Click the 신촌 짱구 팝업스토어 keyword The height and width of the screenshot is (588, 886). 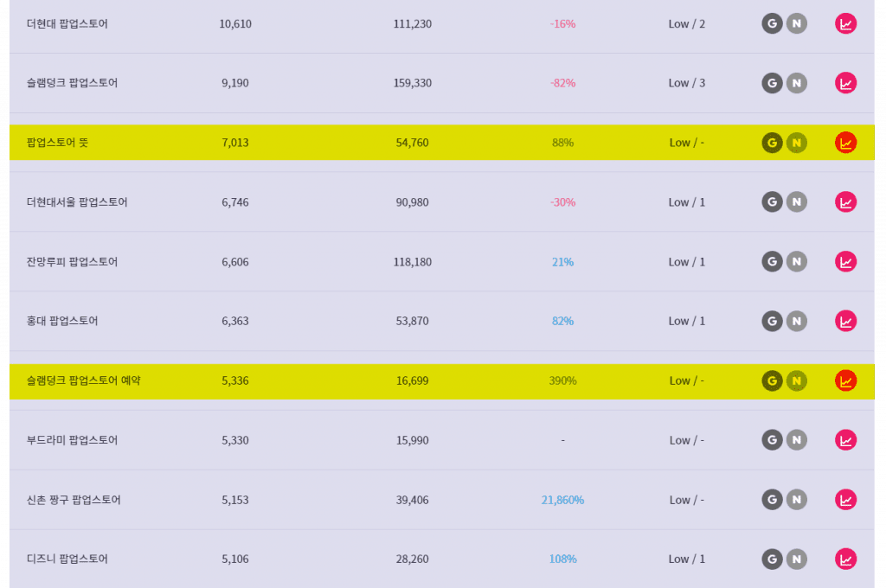tap(74, 500)
